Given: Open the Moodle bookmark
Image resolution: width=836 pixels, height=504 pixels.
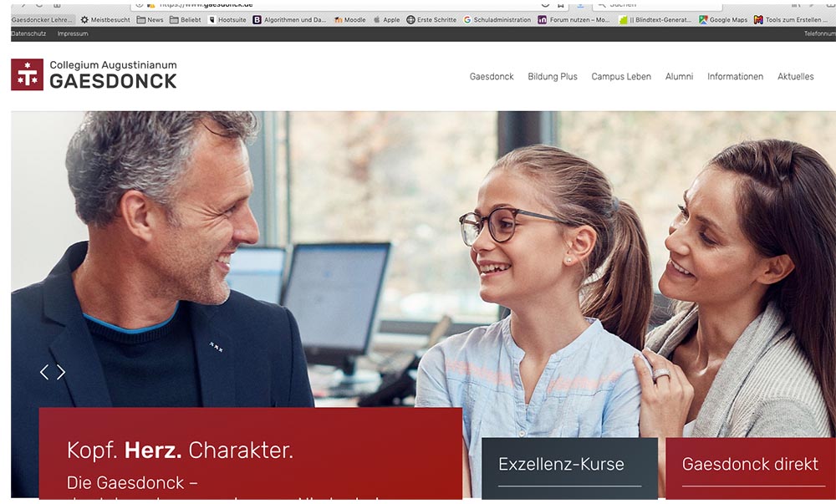Looking at the screenshot, I should 349,20.
